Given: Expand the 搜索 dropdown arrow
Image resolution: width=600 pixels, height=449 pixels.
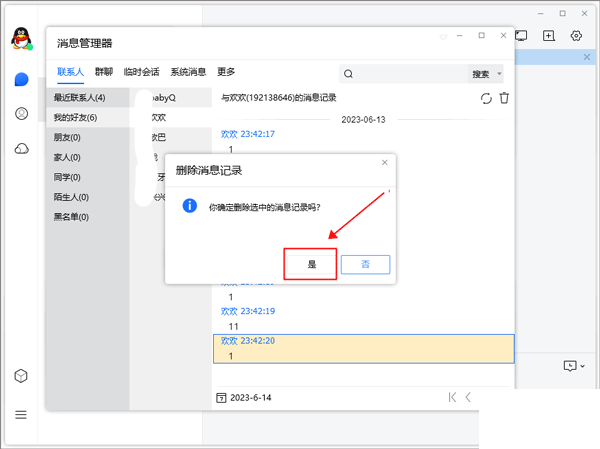Looking at the screenshot, I should click(499, 74).
